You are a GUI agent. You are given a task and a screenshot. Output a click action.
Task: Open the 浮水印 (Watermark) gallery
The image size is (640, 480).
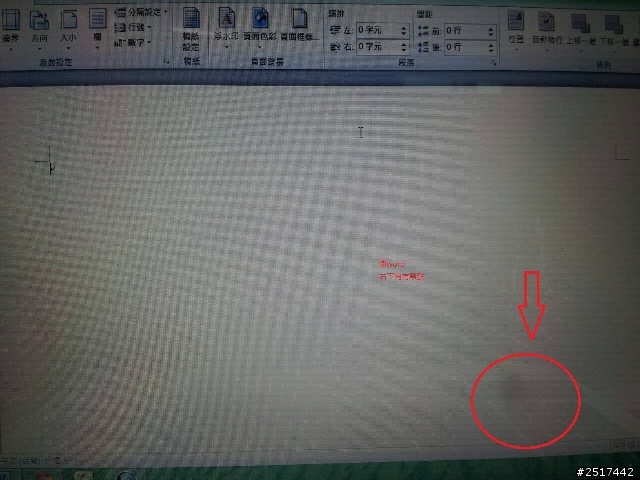point(226,29)
